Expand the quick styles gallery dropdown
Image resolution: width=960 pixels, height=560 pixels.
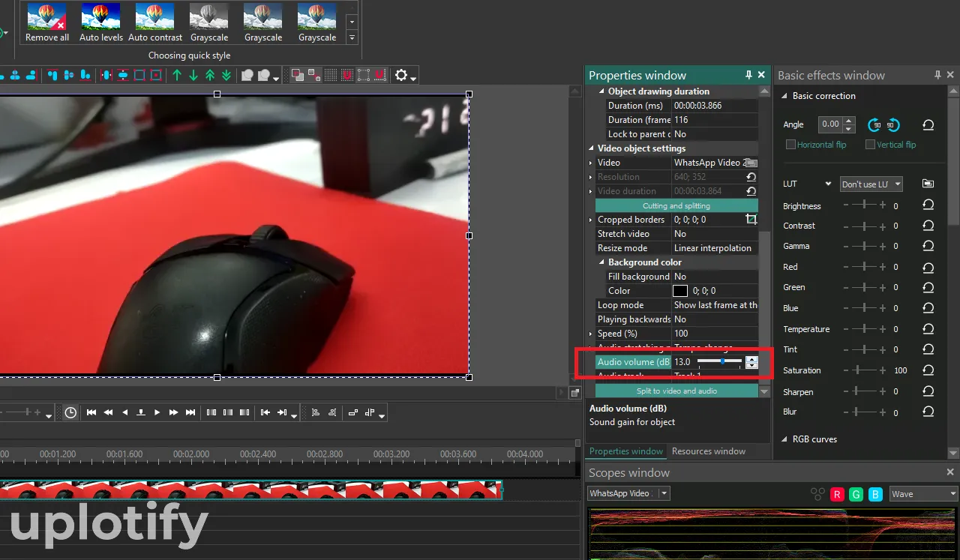coord(352,37)
